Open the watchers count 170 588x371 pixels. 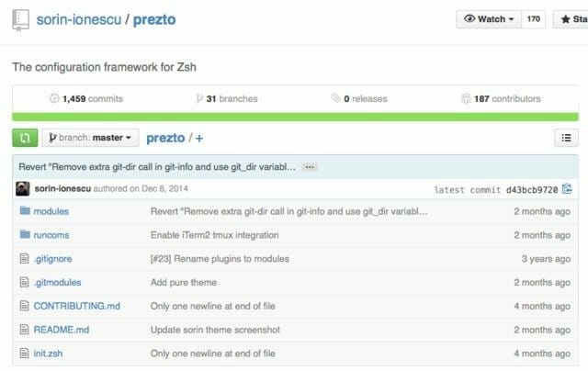533,19
